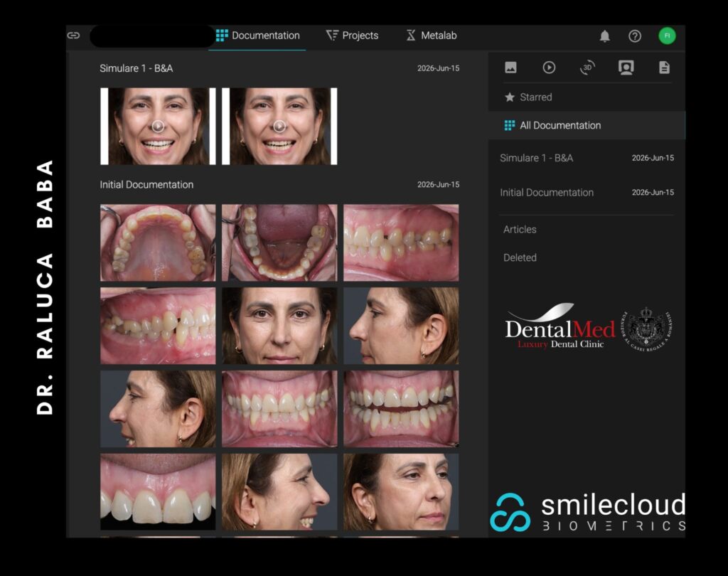The width and height of the screenshot is (728, 576).
Task: Click Simulare 1 - B&A section heading
Action: [x=136, y=68]
